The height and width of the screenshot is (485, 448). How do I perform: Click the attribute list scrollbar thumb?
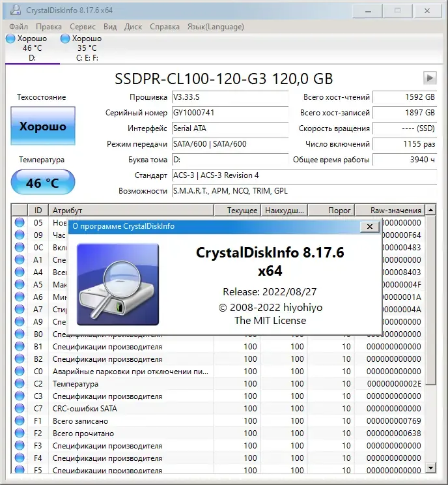430,300
